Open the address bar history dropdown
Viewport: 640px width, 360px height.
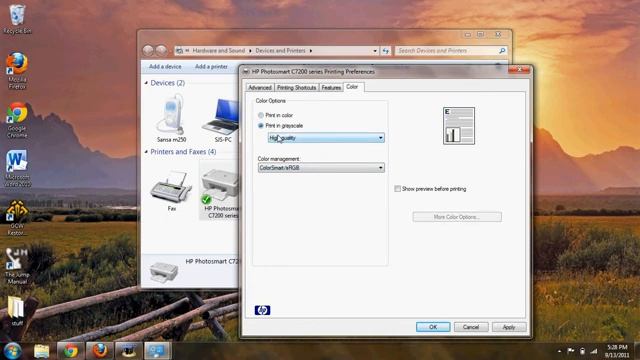pyautogui.click(x=375, y=51)
